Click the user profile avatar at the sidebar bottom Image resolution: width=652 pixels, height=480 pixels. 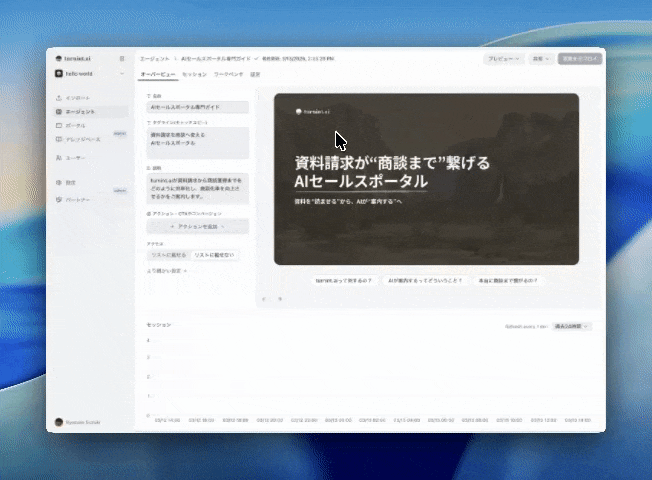(59, 422)
